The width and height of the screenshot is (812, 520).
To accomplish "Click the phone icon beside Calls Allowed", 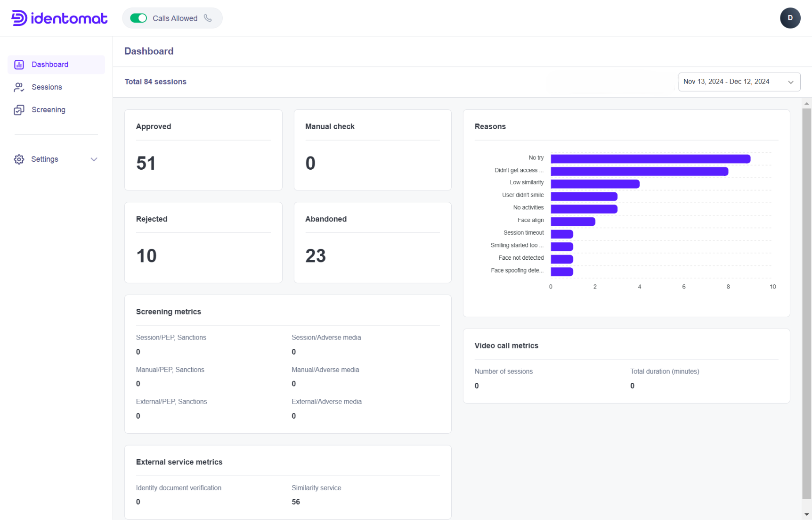I will pyautogui.click(x=208, y=18).
